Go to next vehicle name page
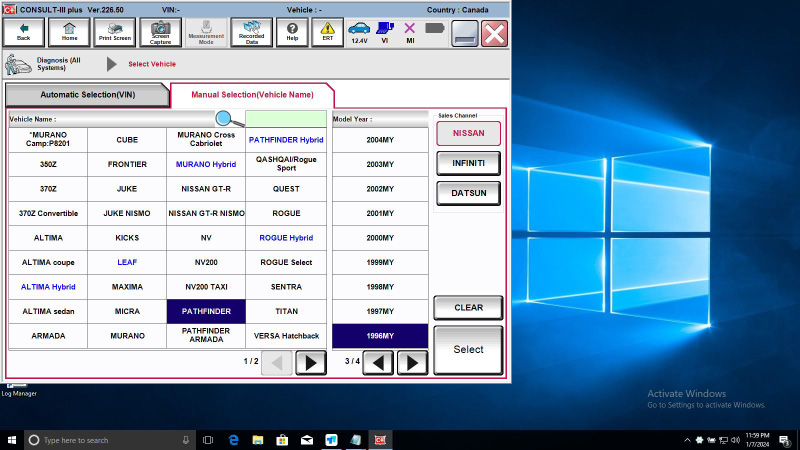The height and width of the screenshot is (450, 800). 311,363
